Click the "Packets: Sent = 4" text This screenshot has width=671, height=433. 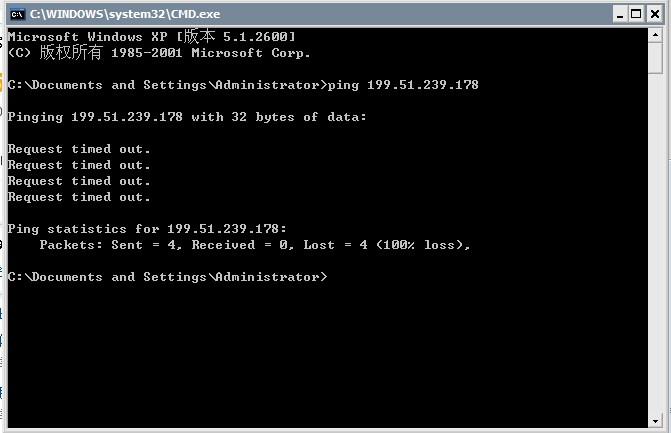pyautogui.click(x=111, y=245)
